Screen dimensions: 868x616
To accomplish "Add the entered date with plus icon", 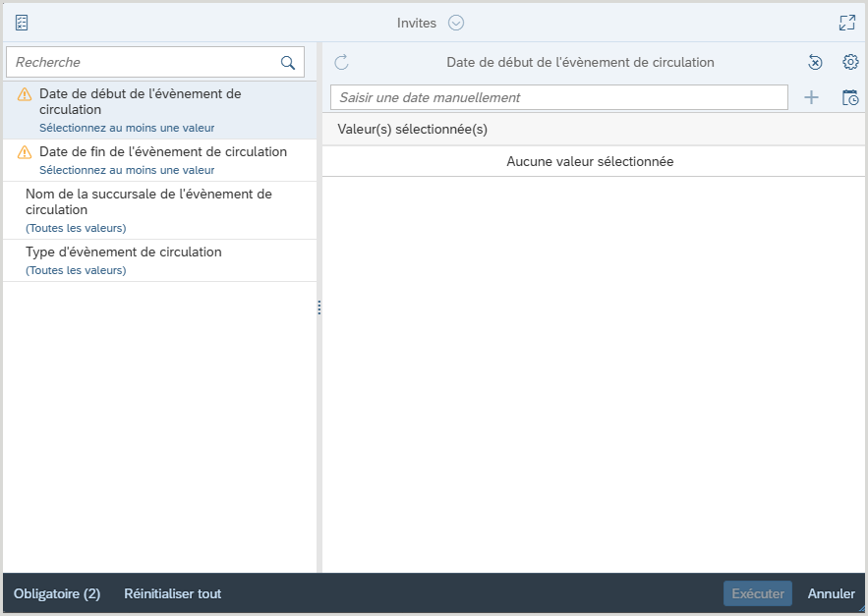I will [811, 97].
